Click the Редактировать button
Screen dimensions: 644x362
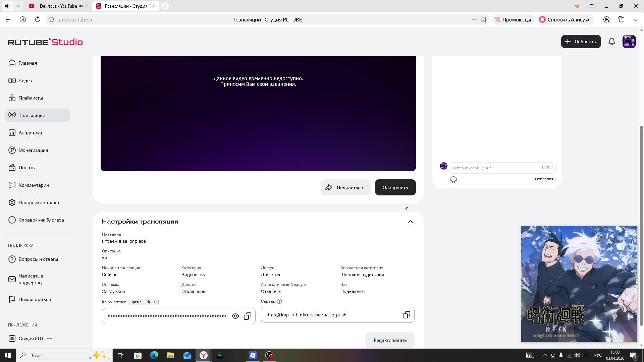[390, 340]
